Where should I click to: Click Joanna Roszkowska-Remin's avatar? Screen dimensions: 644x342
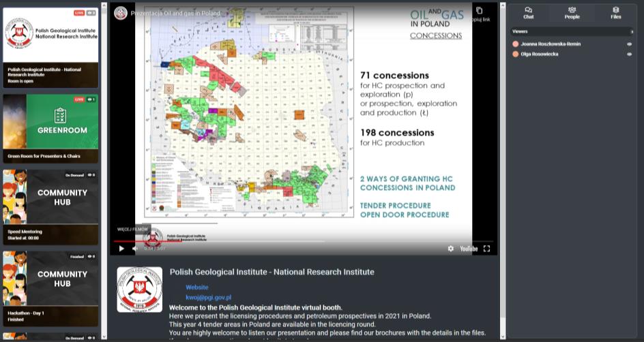[516, 44]
